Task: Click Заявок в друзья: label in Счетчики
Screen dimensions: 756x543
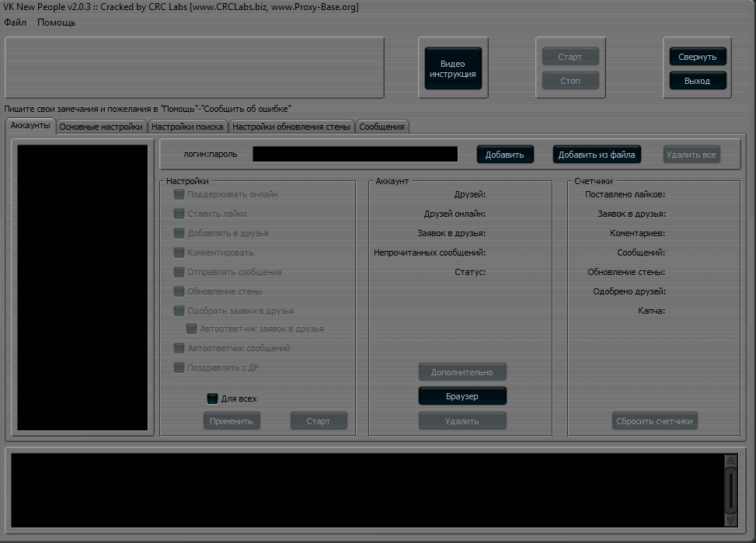Action: tap(632, 214)
